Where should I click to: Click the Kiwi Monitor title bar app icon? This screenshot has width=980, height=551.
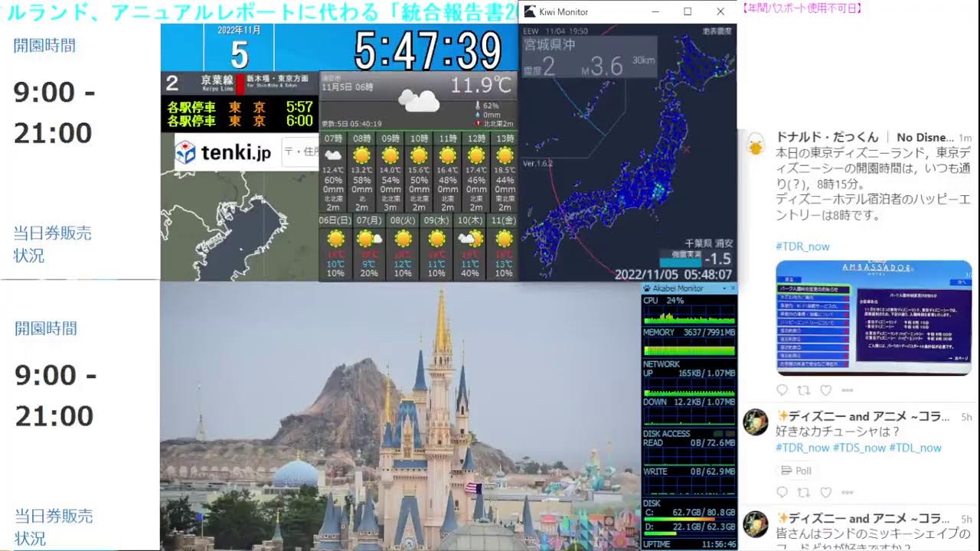tap(529, 11)
